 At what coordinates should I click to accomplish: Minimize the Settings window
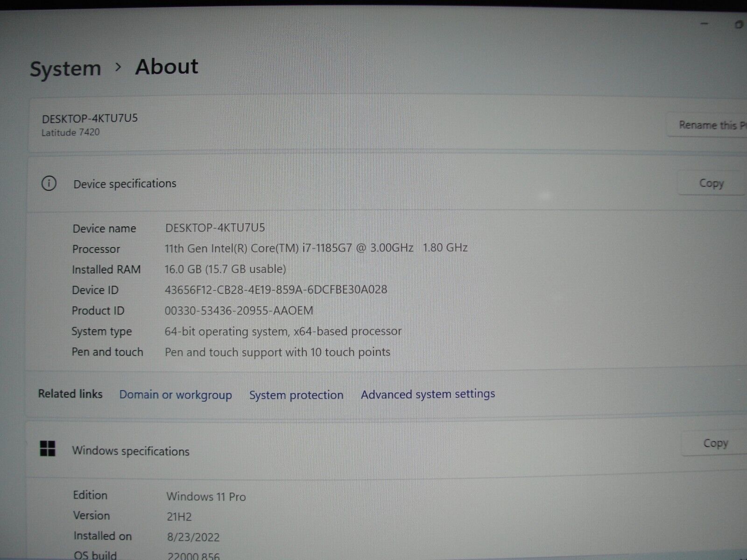pos(705,24)
